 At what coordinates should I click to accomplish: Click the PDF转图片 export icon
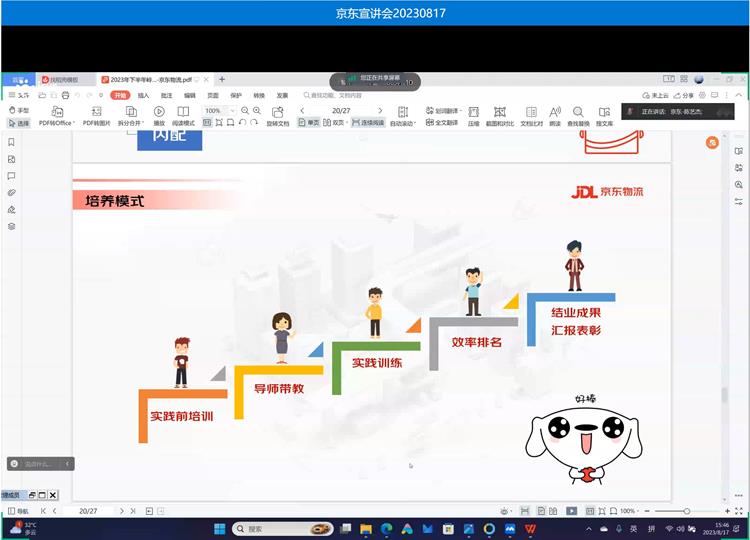[x=96, y=111]
